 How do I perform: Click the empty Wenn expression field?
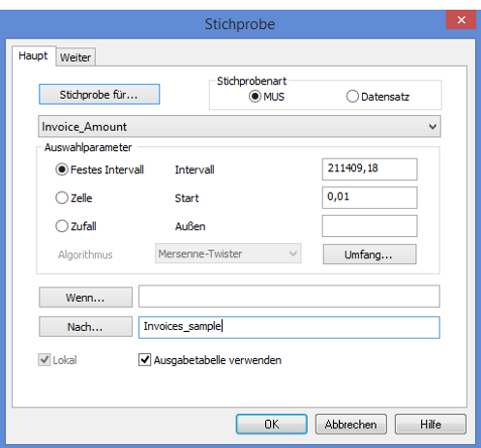(289, 296)
